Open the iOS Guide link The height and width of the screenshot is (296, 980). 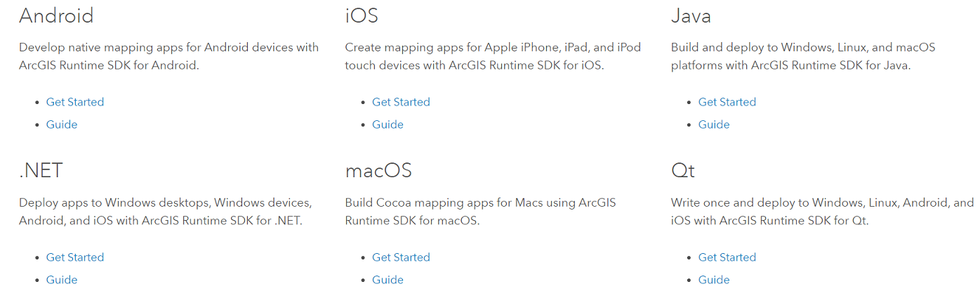click(388, 124)
